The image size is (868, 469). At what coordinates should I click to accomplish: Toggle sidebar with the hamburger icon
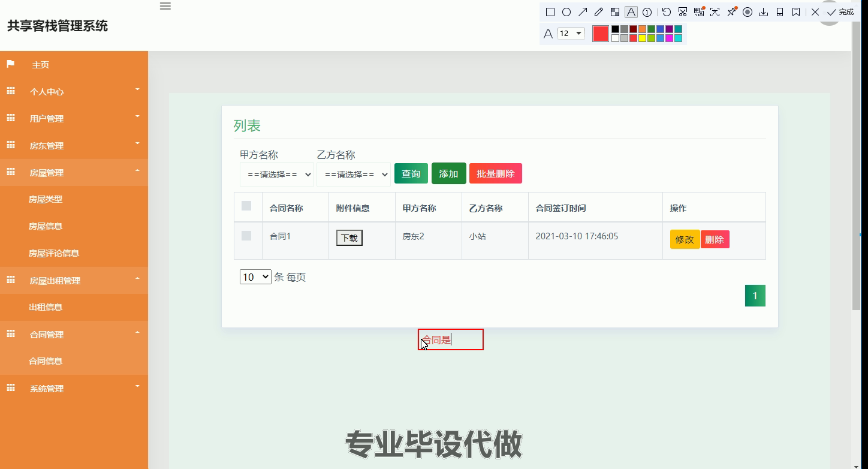(x=165, y=6)
